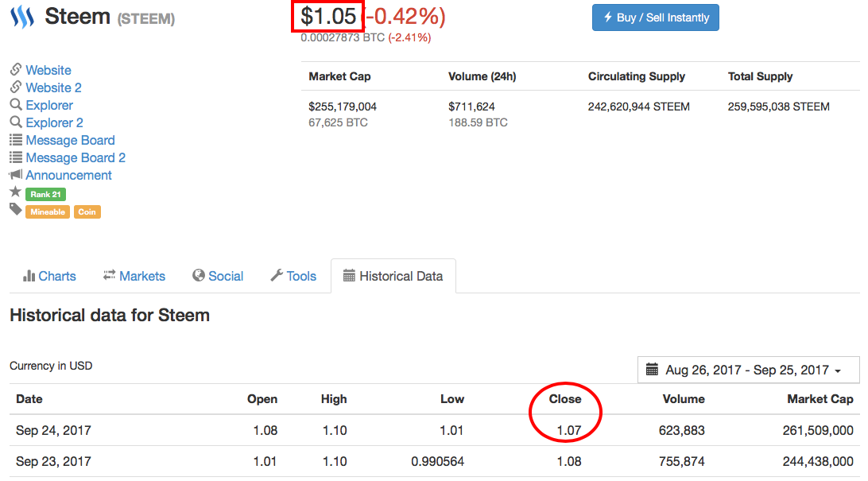Click the Volume column header in history table
This screenshot has width=868, height=481.
click(684, 399)
